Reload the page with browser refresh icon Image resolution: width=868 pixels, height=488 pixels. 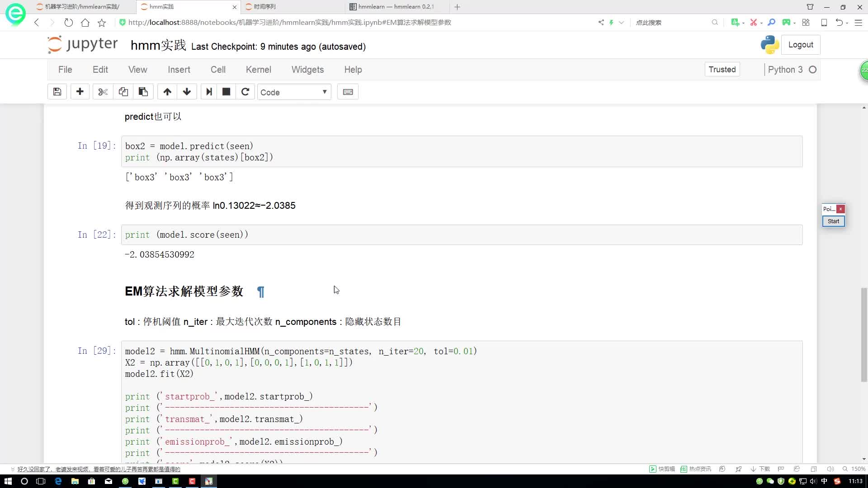pyautogui.click(x=68, y=23)
